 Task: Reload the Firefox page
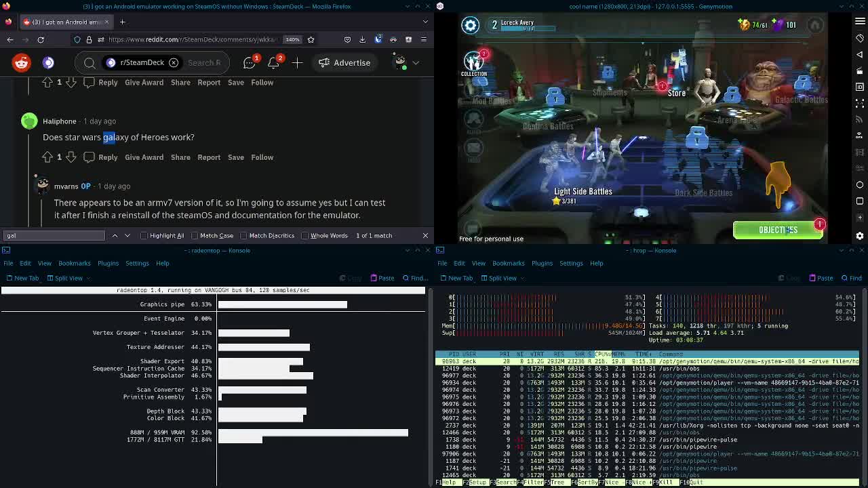pyautogui.click(x=41, y=39)
